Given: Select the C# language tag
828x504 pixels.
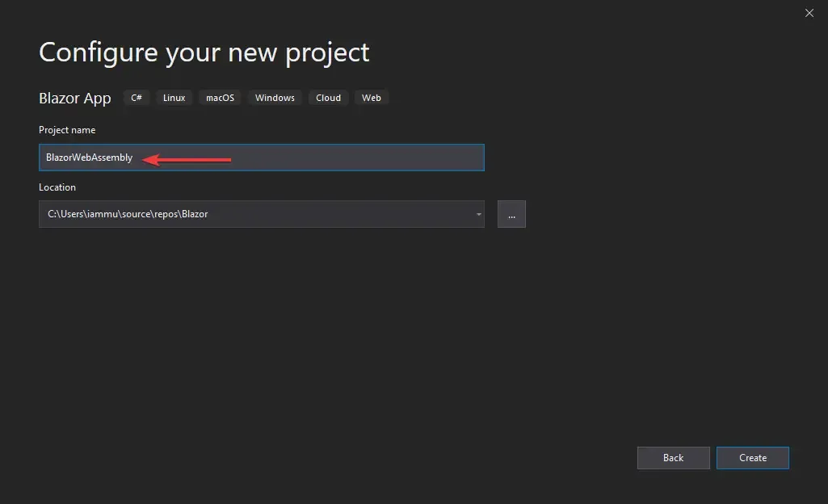Looking at the screenshot, I should [x=136, y=97].
